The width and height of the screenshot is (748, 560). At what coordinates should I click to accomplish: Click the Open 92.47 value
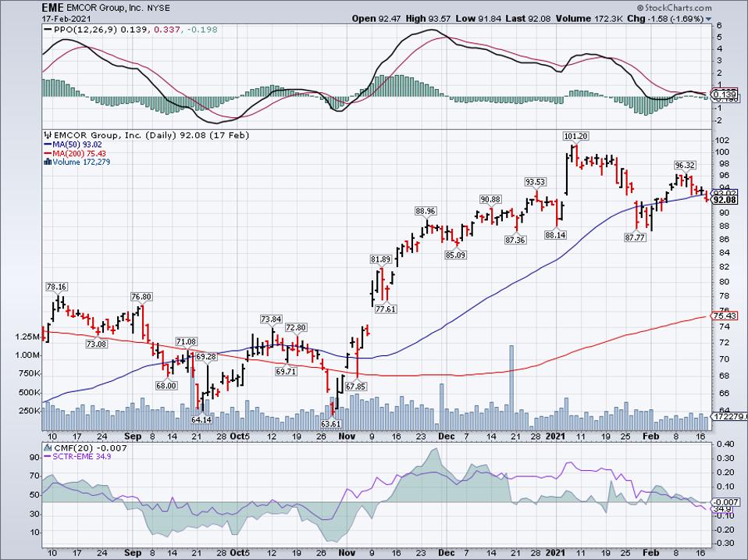click(x=377, y=19)
